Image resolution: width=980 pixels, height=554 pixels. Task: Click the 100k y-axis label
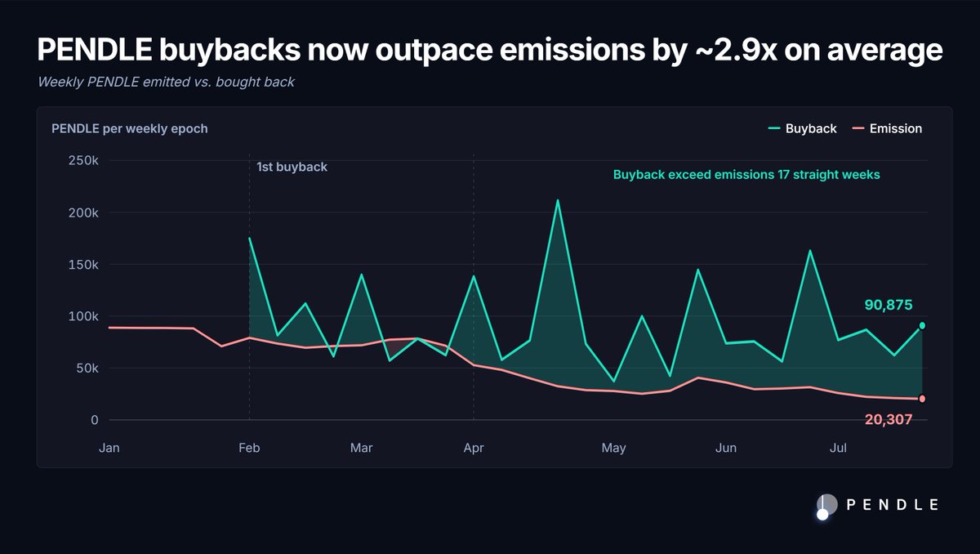(82, 316)
